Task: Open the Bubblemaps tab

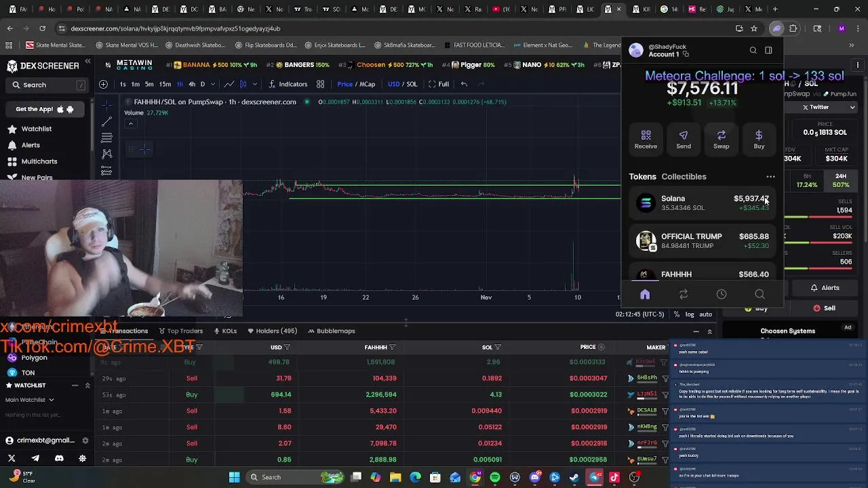Action: [331, 331]
